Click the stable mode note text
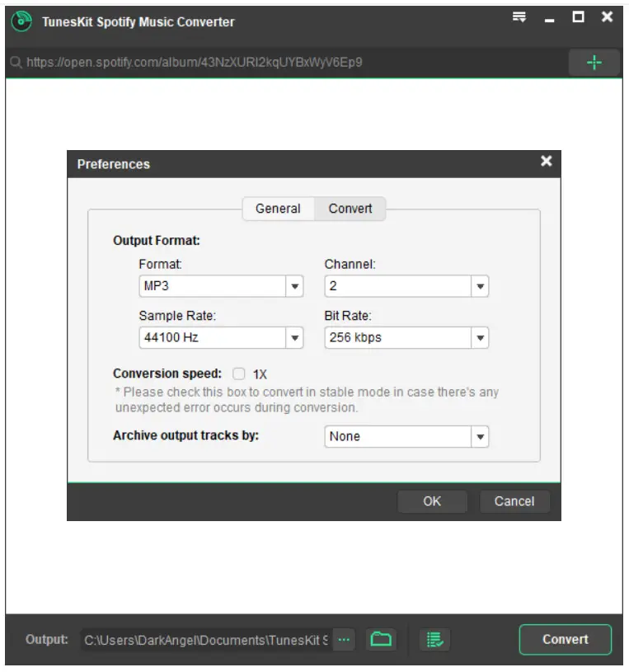629x672 pixels. click(x=307, y=400)
